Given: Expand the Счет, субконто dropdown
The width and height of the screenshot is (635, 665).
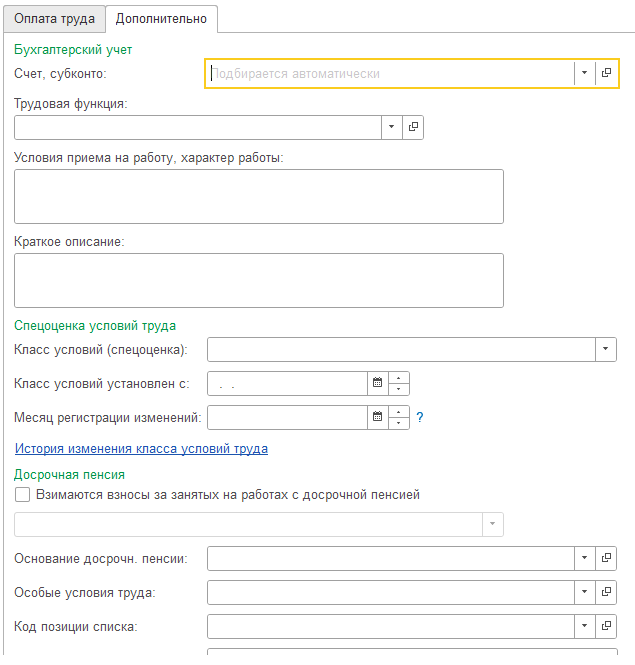Looking at the screenshot, I should 583,73.
